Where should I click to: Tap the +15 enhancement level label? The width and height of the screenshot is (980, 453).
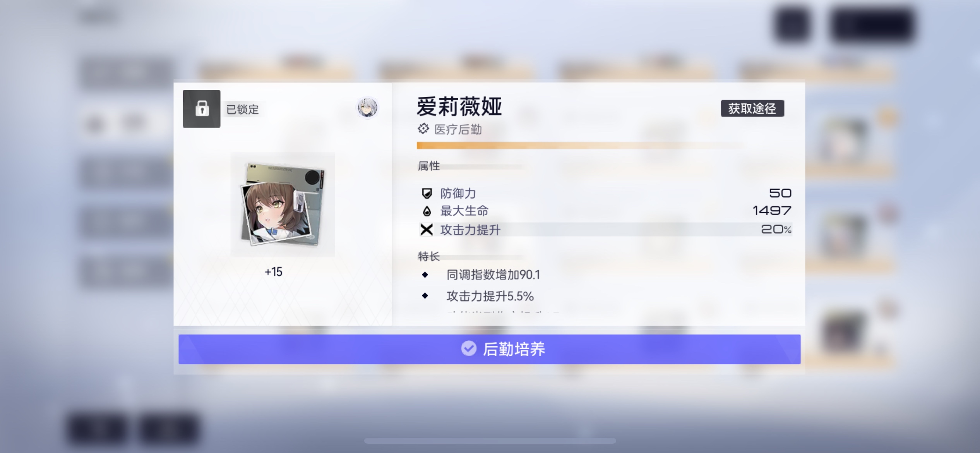(x=273, y=272)
